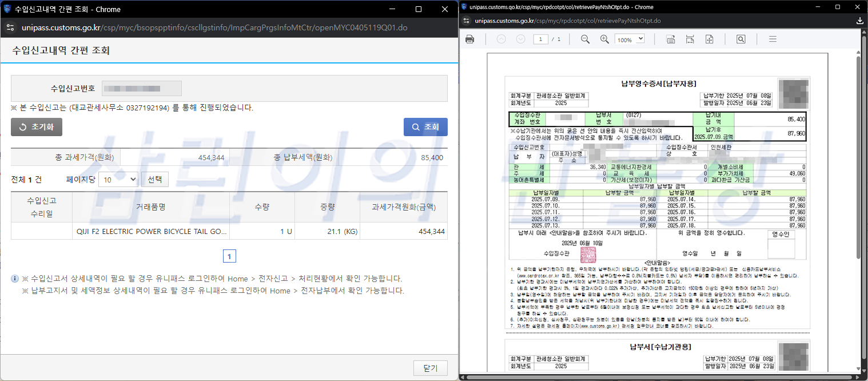Click the 초기화 reset button
The width and height of the screenshot is (868, 381).
click(x=37, y=127)
